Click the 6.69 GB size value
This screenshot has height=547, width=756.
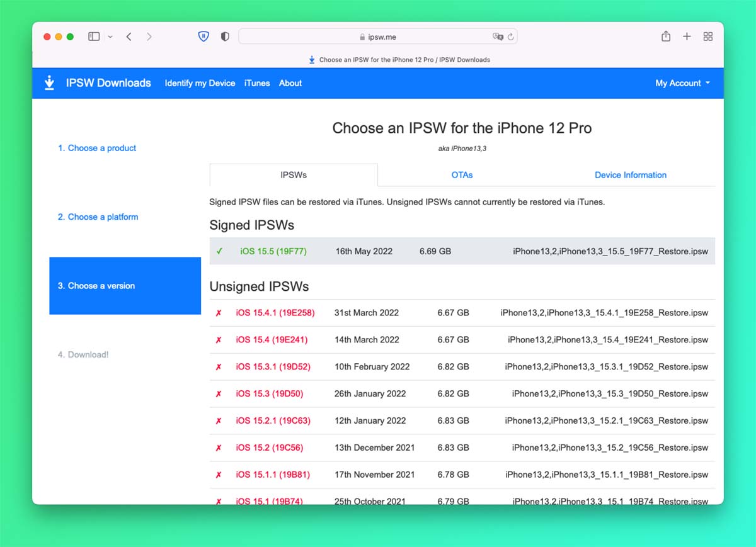pos(435,251)
